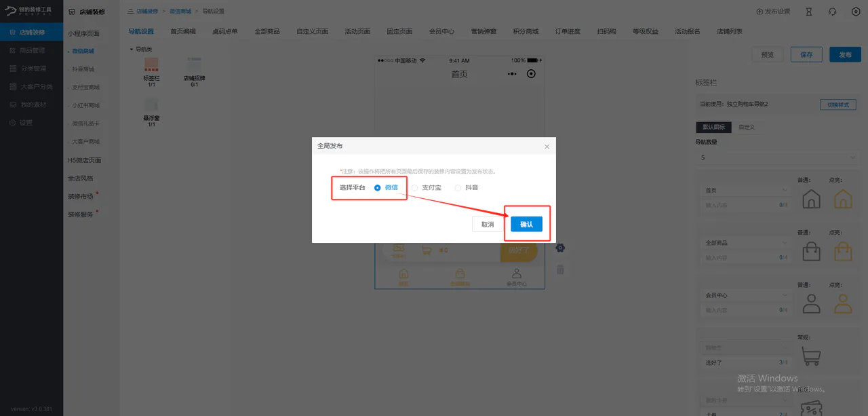Click the 点亮 yellow person icon
This screenshot has width=868, height=416.
click(x=843, y=303)
